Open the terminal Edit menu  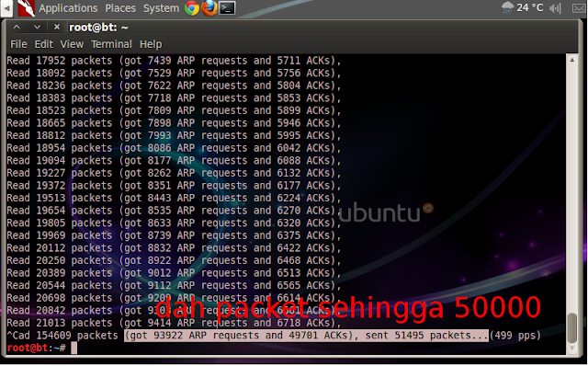tap(44, 44)
